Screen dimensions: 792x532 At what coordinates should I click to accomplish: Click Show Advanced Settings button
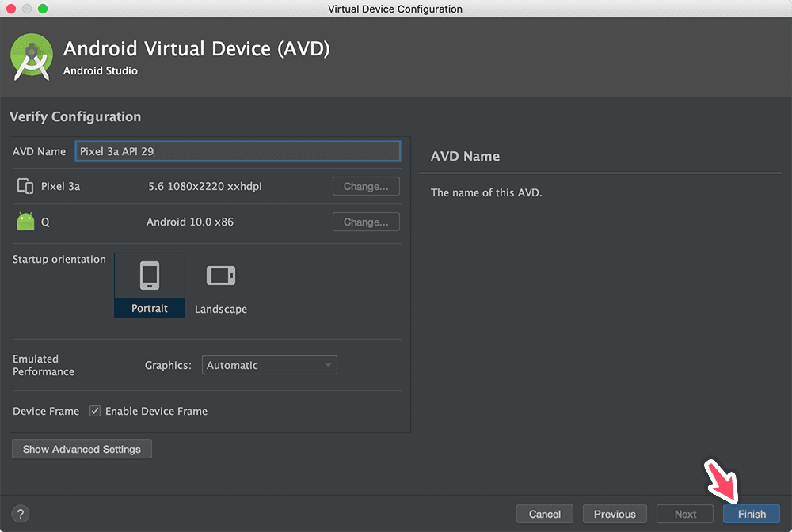tap(82, 449)
